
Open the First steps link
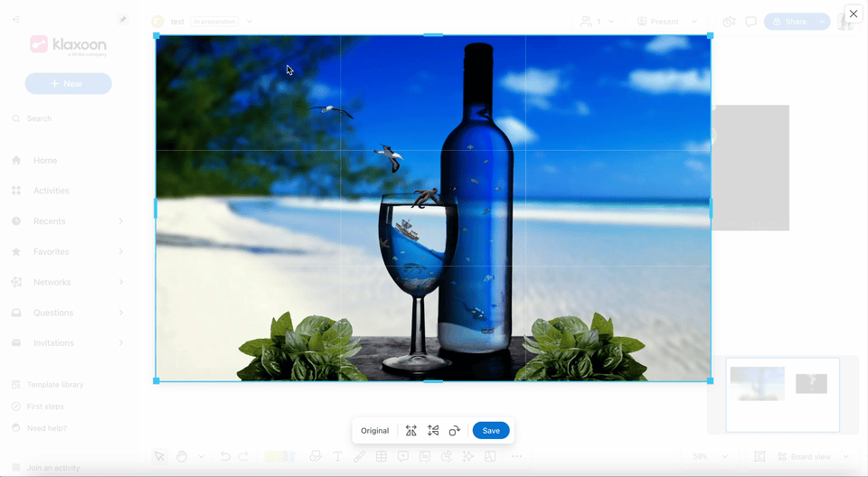click(45, 407)
